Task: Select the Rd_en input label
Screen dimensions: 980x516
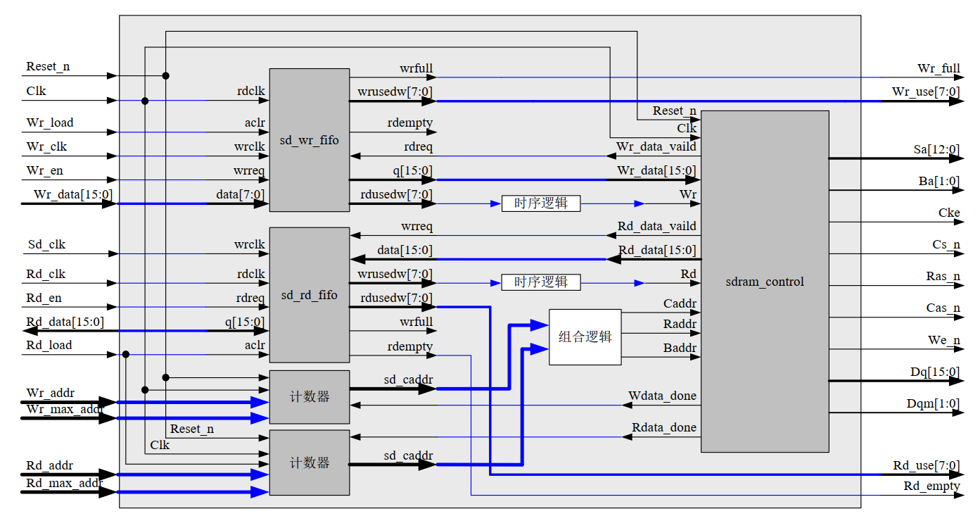Action: (x=44, y=298)
